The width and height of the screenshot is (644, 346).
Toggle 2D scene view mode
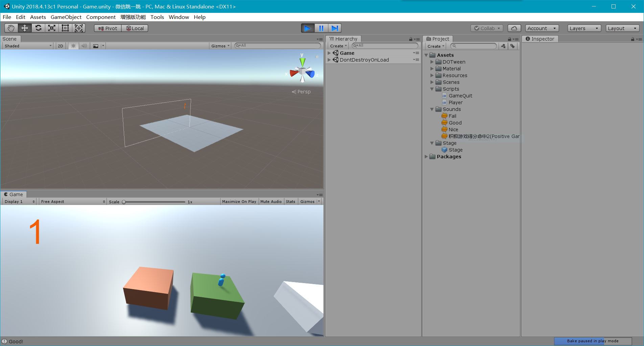pyautogui.click(x=61, y=46)
